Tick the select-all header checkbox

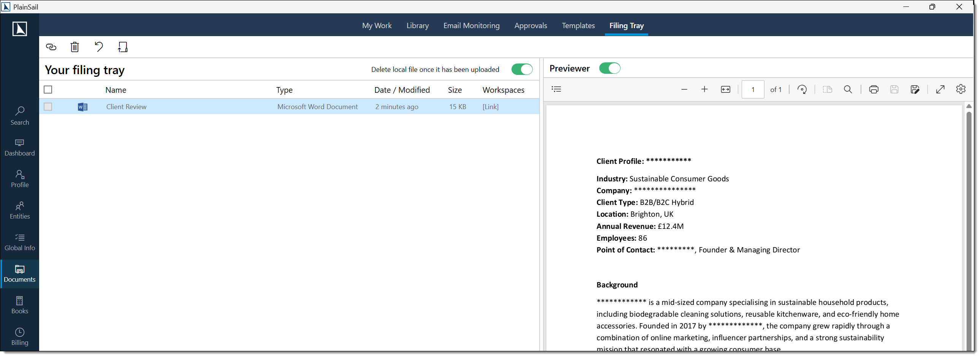pos(48,90)
